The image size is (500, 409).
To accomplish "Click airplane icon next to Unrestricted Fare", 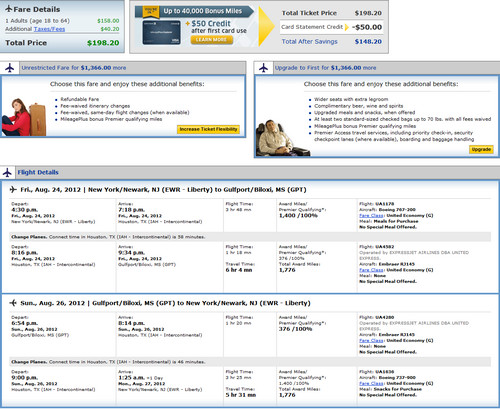I will [10, 68].
